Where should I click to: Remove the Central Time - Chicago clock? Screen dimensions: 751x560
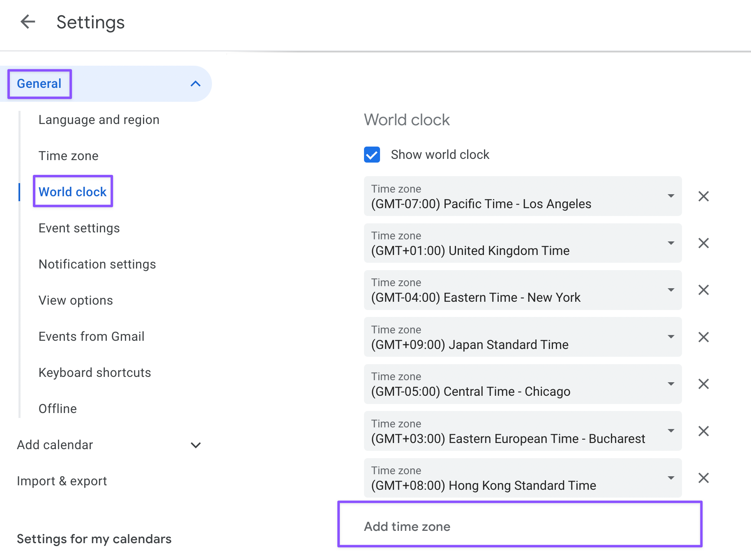pyautogui.click(x=703, y=384)
